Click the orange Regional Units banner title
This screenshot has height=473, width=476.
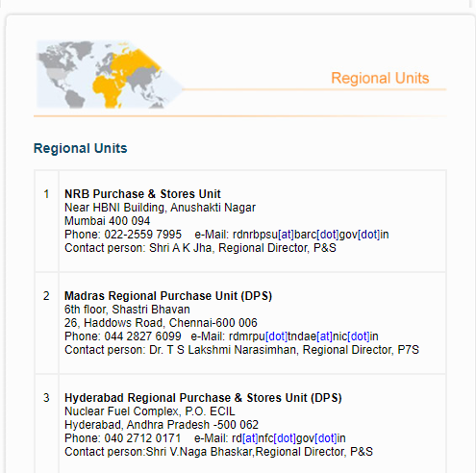pos(380,78)
